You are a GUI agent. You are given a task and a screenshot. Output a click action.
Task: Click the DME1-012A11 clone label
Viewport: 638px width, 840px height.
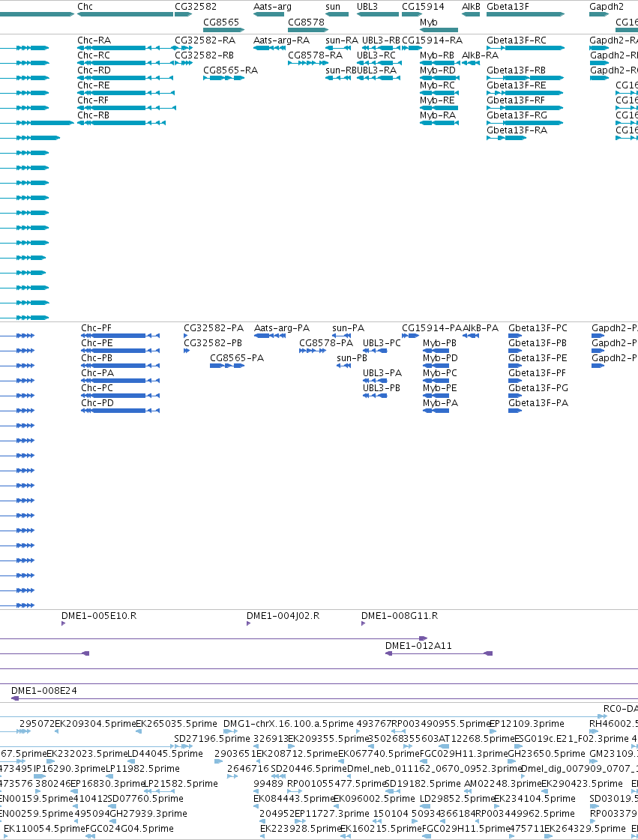[x=419, y=646]
